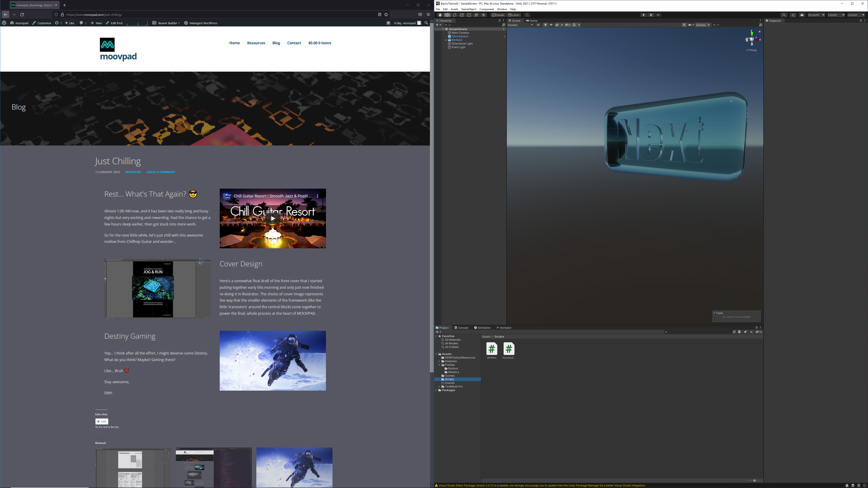Open GameObject menu in Unity
This screenshot has width=868, height=488.
[469, 9]
